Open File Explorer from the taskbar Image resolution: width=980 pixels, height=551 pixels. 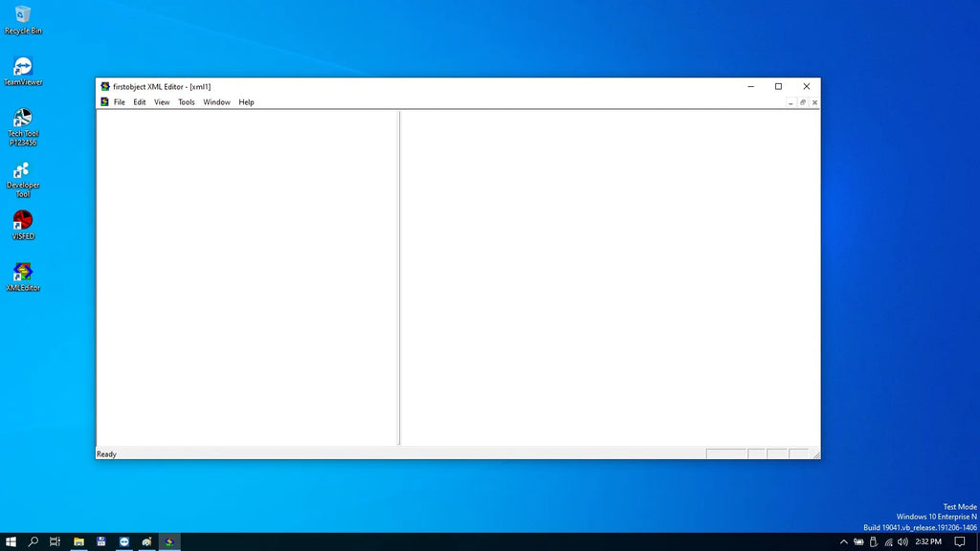78,541
